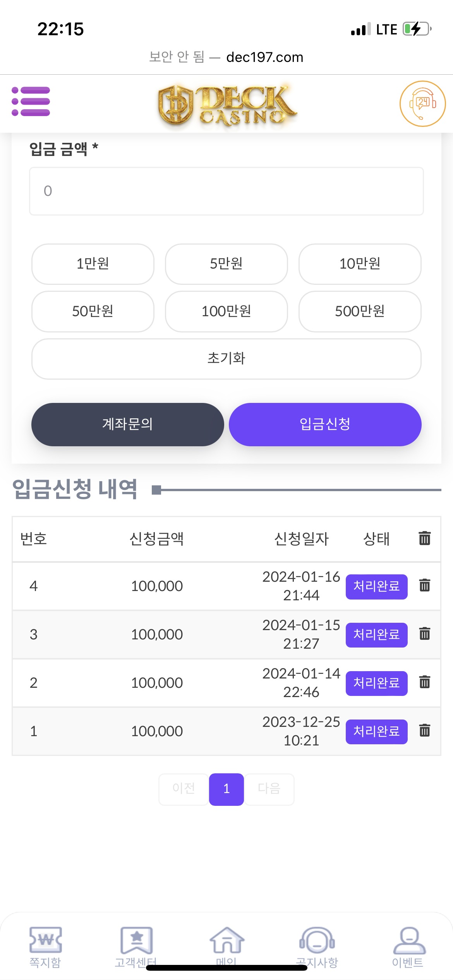Delete deposit record number 3
This screenshot has width=453, height=980.
pyautogui.click(x=424, y=634)
